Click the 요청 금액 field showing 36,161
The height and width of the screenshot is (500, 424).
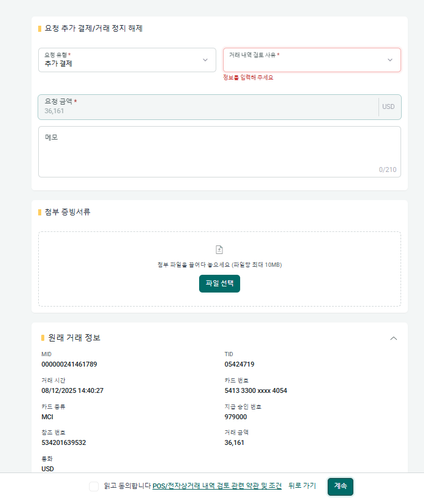point(219,107)
